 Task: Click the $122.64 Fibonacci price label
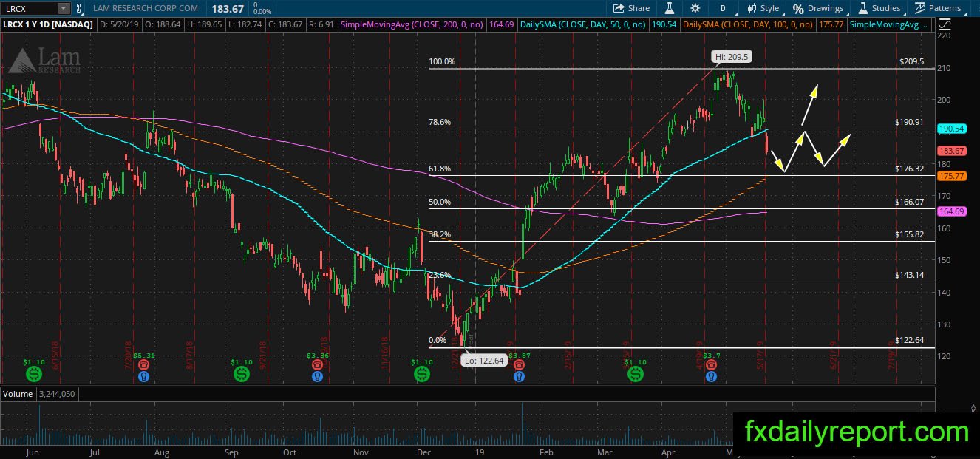coord(911,341)
